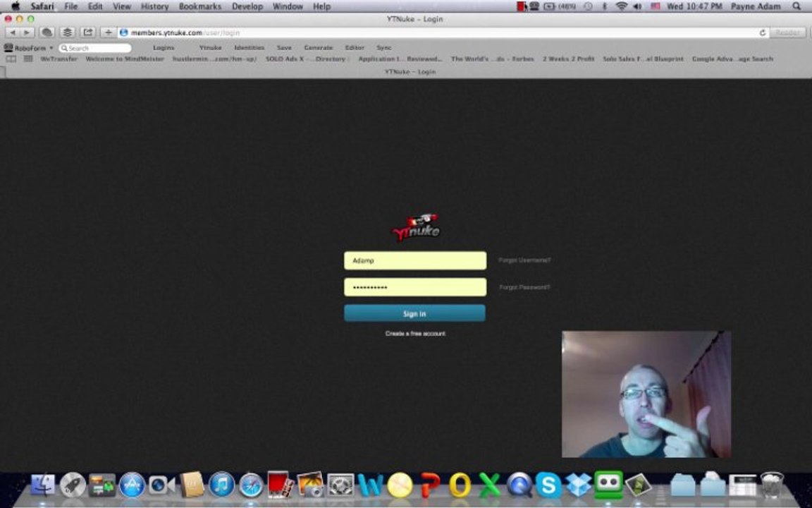The width and height of the screenshot is (812, 508).
Task: Open the Edit menu
Action: point(94,6)
